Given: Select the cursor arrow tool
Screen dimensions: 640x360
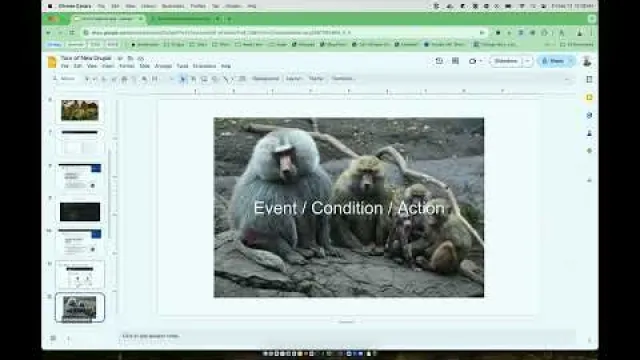Looking at the screenshot, I should tap(182, 79).
